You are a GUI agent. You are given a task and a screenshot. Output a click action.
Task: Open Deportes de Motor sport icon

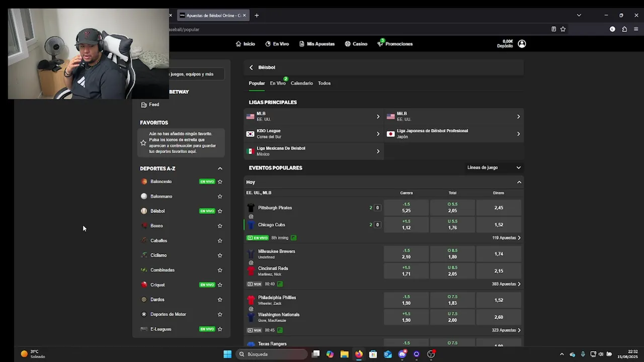[144, 314]
